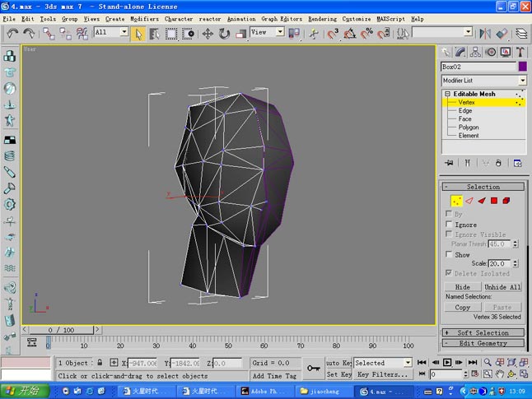Open the named selection sets dropdown

pyautogui.click(x=469, y=32)
